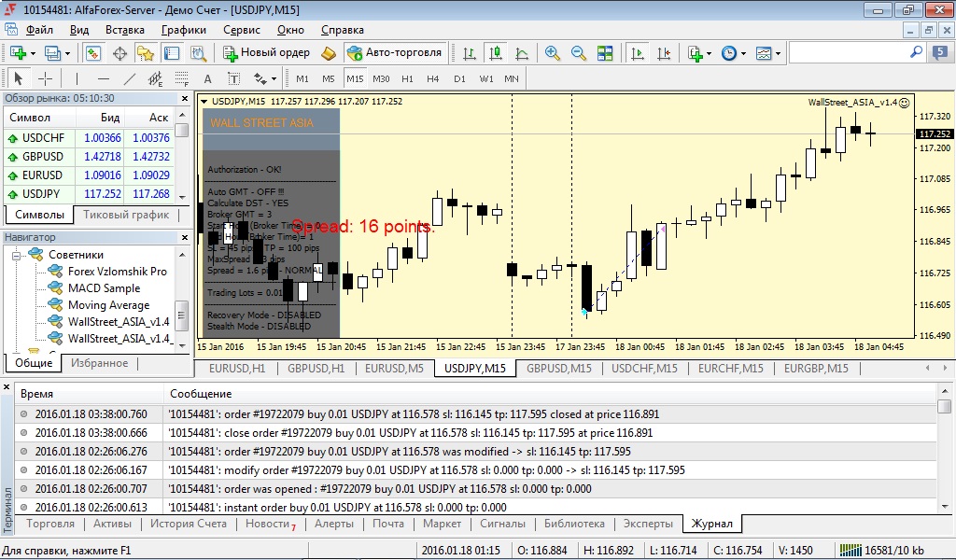Open the Графики menu

tap(184, 30)
